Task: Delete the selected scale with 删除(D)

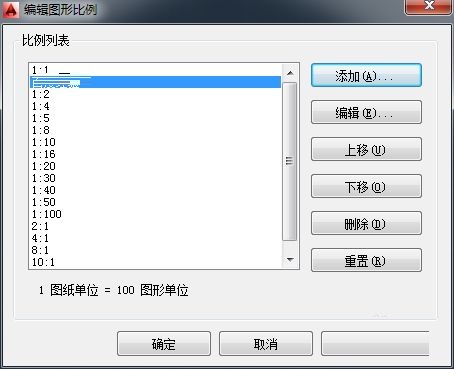Action: tap(366, 224)
